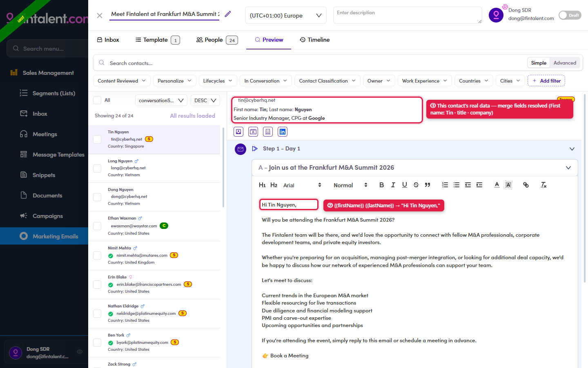
Task: Open the contact's LinkedIn icon
Action: click(x=283, y=132)
